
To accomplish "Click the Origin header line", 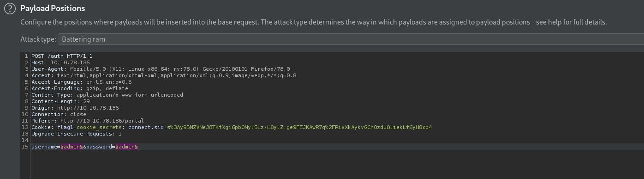I will point(75,108).
